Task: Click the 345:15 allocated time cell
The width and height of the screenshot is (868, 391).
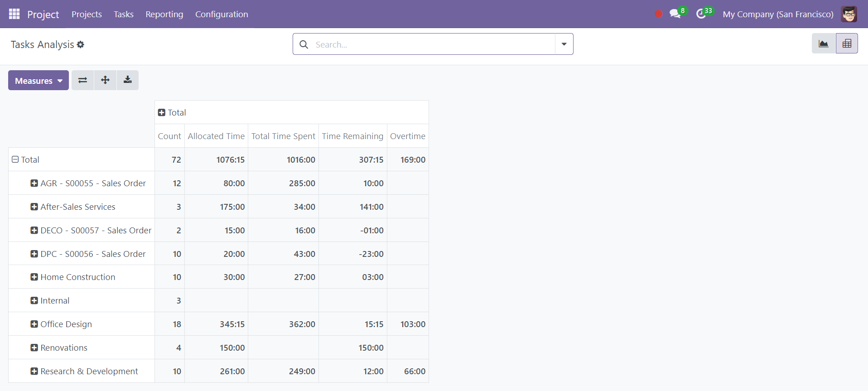Action: click(216, 324)
